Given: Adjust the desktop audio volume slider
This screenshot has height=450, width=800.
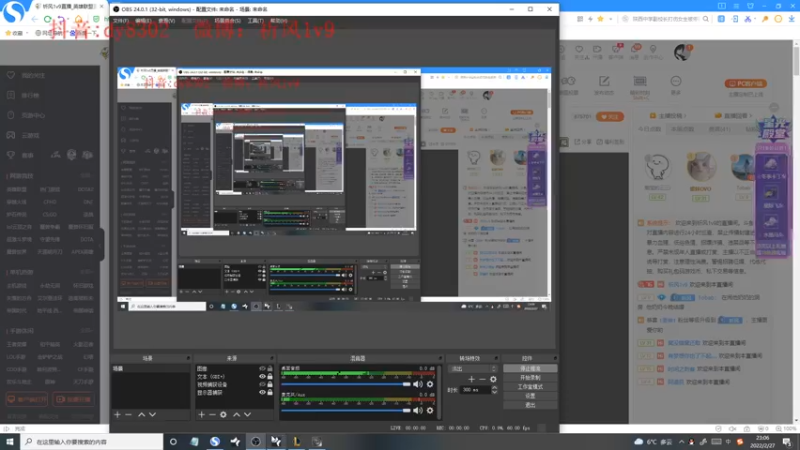Looking at the screenshot, I should (346, 384).
